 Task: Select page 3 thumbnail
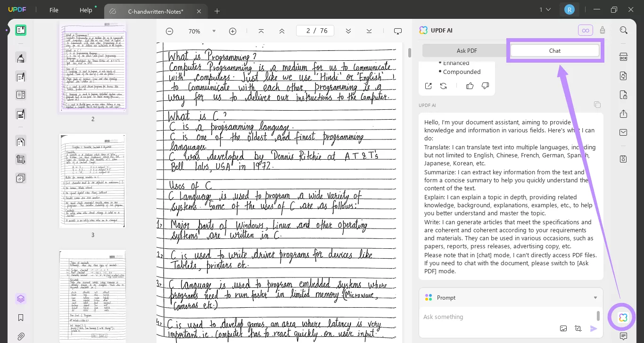point(92,181)
